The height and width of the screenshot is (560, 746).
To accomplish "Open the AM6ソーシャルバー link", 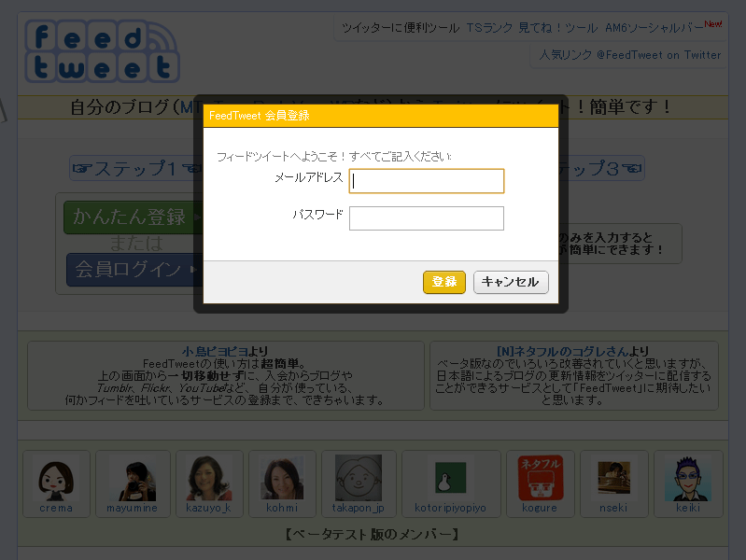I will 655,28.
